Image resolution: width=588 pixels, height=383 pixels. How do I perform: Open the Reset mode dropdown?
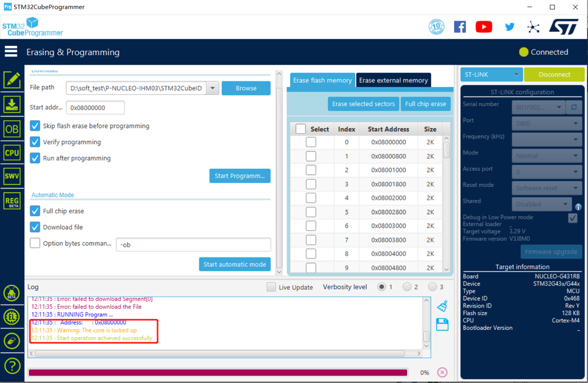click(546, 188)
